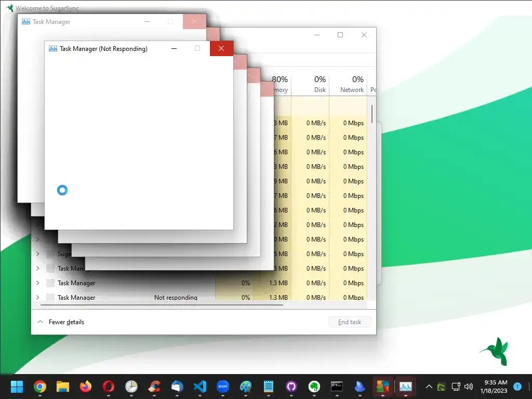Open the volume control in tray
Viewport: 532px width, 399px height.
(469, 387)
